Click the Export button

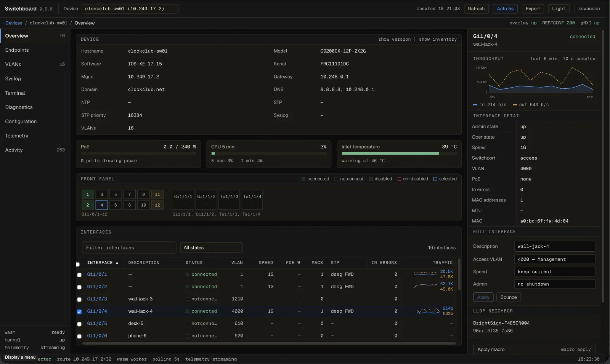pos(533,9)
